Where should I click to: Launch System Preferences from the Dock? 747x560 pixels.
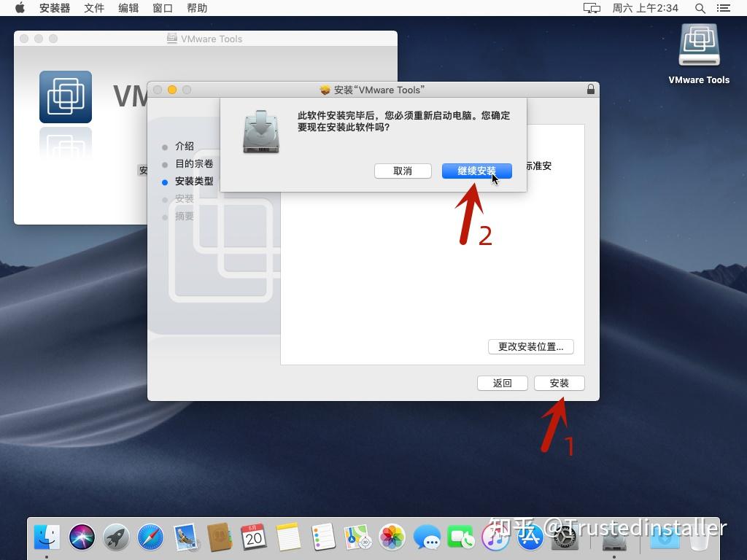[x=564, y=537]
